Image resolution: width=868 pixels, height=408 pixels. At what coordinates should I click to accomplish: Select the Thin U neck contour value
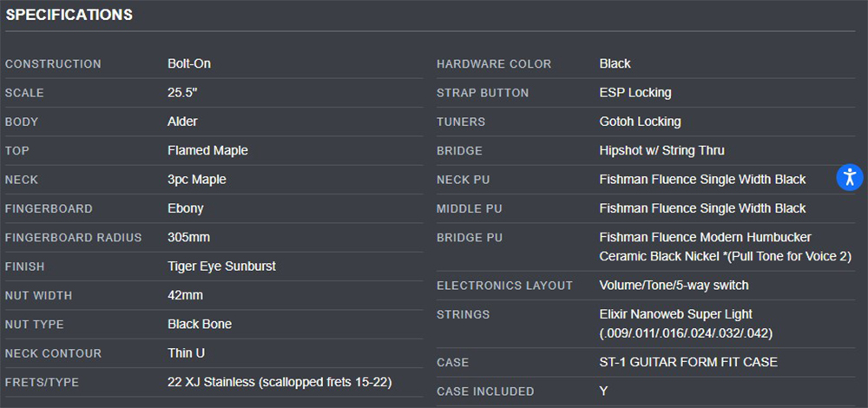[186, 352]
